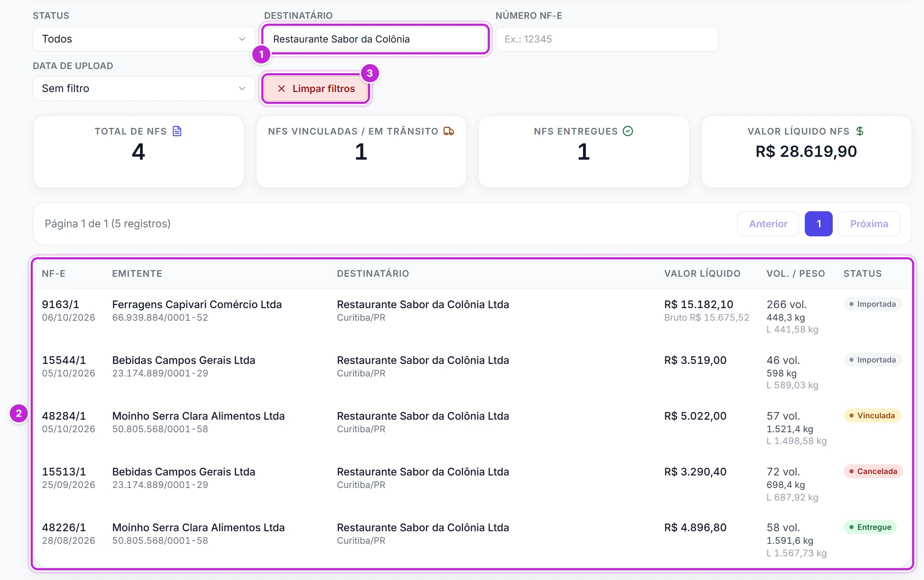This screenshot has height=580, width=924.
Task: Click the Total de NFs card value 4
Action: (138, 152)
